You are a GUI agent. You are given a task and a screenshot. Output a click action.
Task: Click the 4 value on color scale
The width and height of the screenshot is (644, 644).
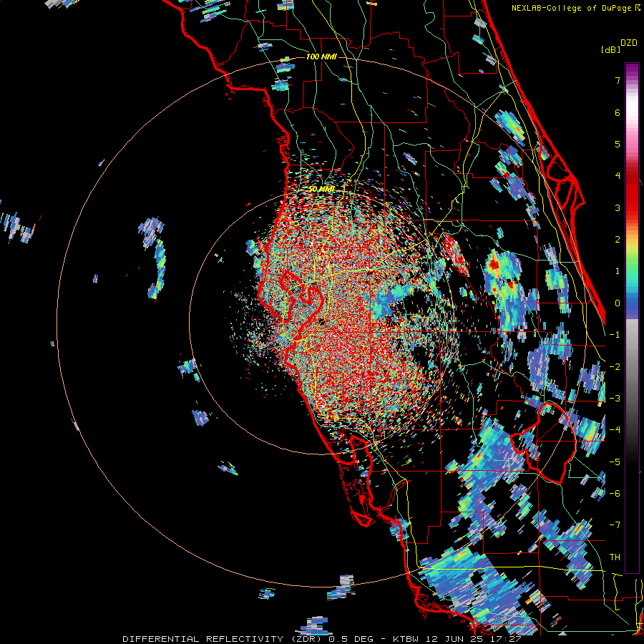[618, 176]
